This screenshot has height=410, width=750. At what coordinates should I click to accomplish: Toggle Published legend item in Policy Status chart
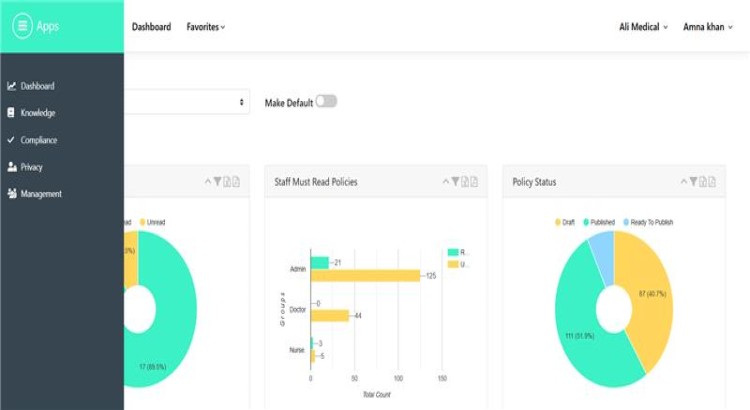[599, 222]
